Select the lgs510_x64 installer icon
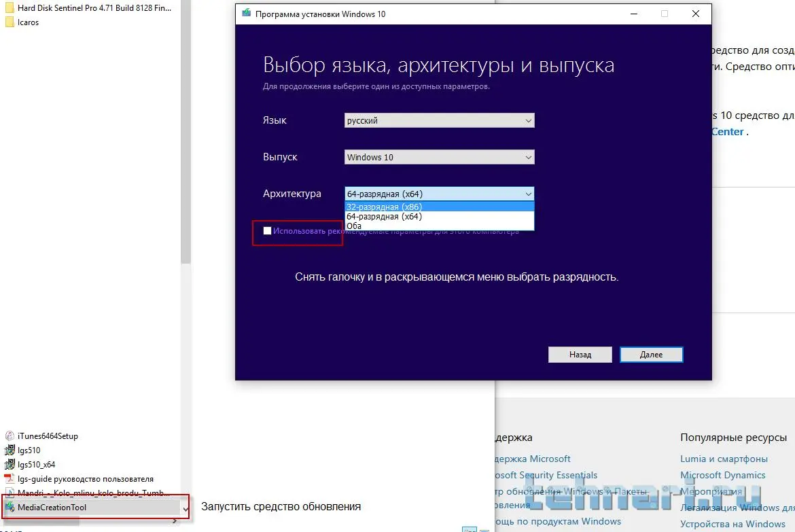 [10, 464]
